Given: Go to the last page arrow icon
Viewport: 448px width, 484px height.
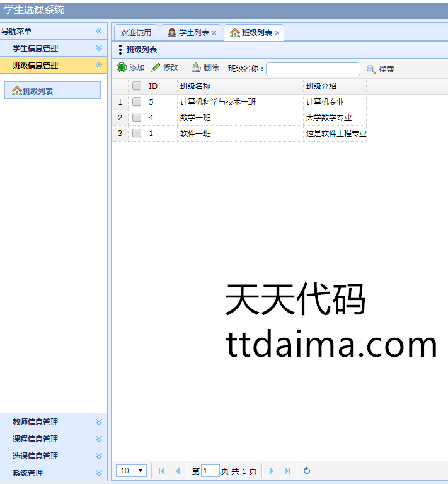Looking at the screenshot, I should click(288, 471).
